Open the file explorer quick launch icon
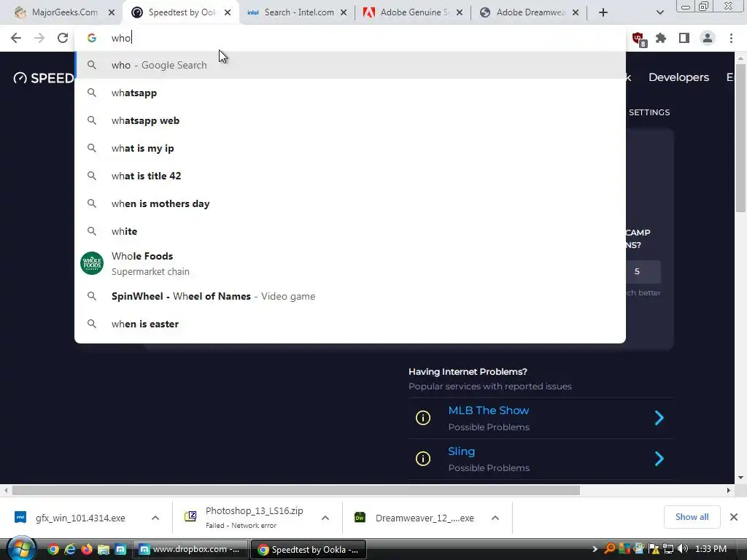The width and height of the screenshot is (747, 560). 104,550
